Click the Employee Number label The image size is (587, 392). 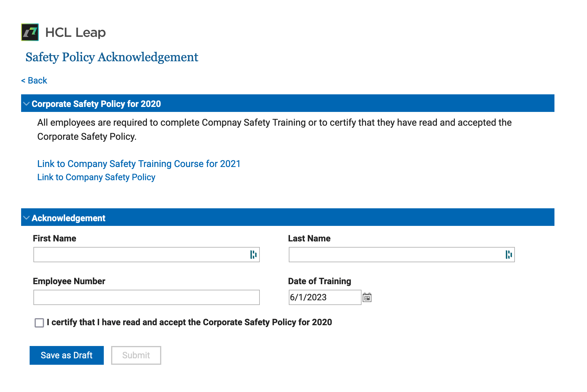coord(69,281)
